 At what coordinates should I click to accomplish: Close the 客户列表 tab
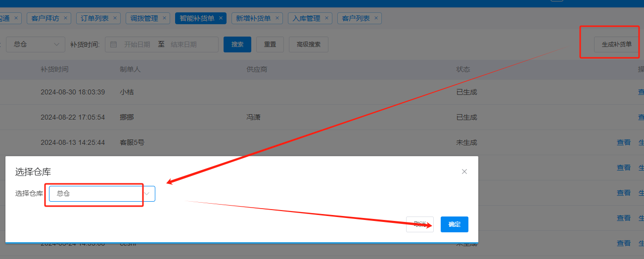point(376,18)
